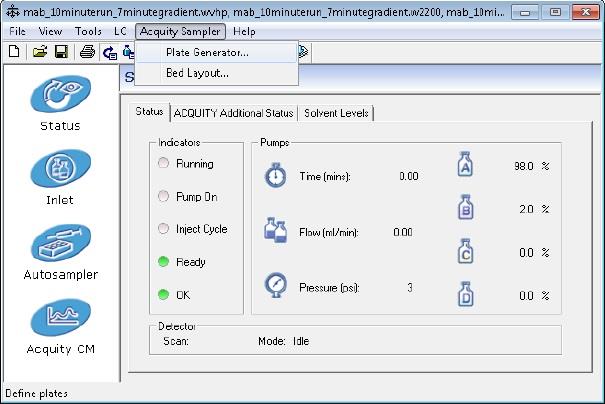
Task: Open the Autosampler page in sidebar
Action: (61, 252)
